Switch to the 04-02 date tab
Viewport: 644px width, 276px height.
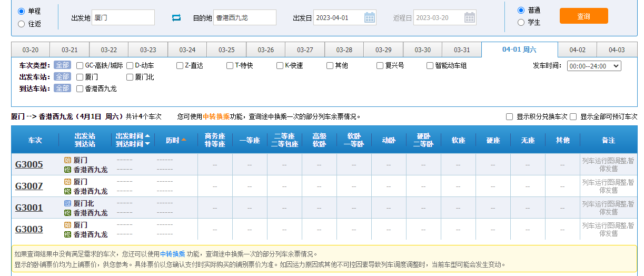click(577, 50)
